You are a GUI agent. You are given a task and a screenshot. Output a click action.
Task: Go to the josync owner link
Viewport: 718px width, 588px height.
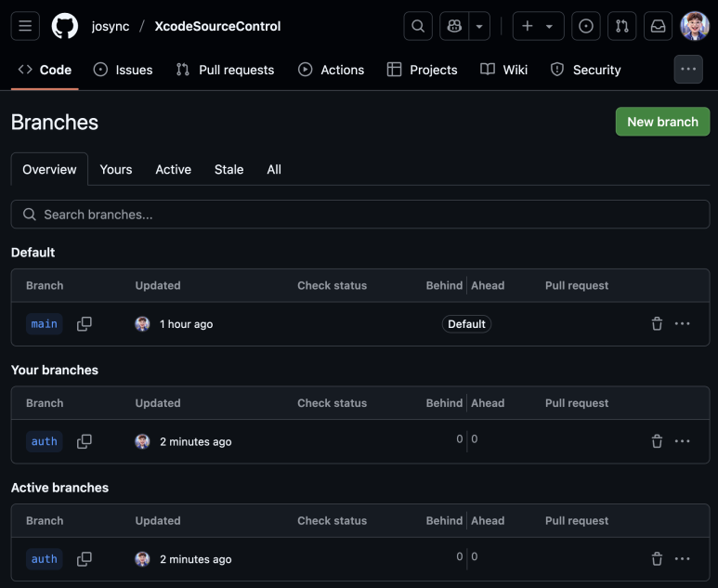(111, 27)
